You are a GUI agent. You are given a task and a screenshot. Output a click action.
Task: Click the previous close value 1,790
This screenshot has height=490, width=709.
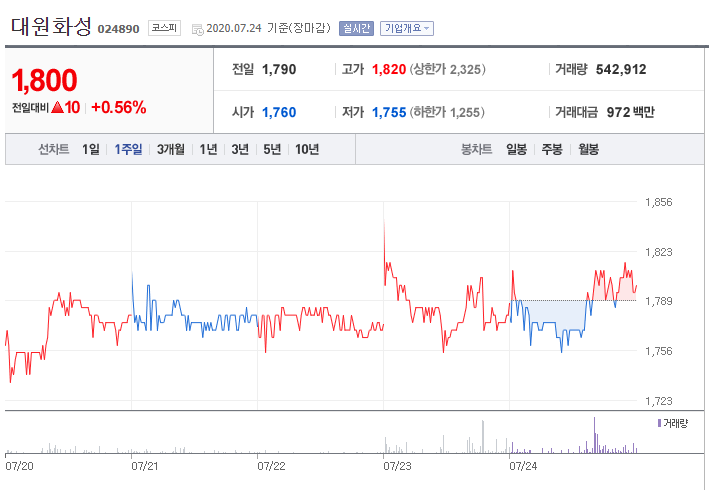point(279,70)
